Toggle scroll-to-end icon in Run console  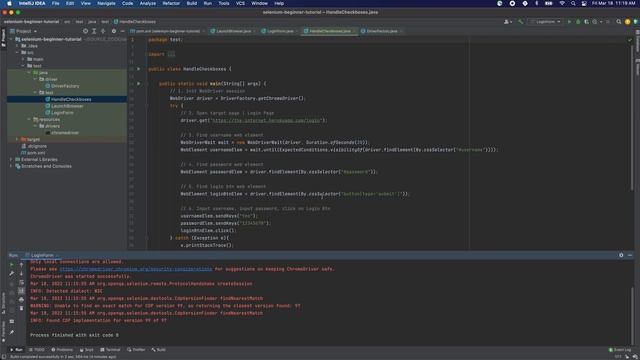[x=21, y=291]
